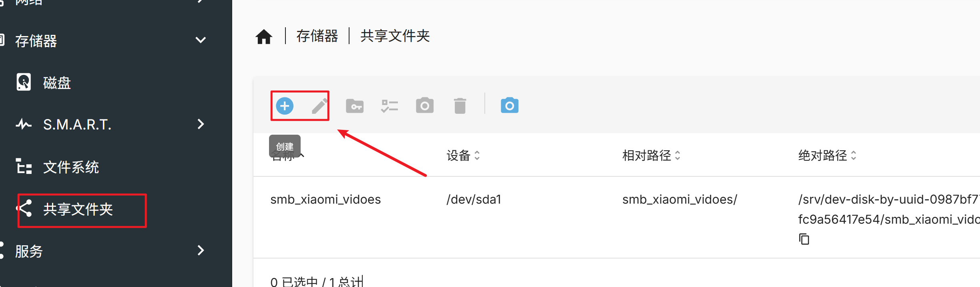The height and width of the screenshot is (287, 980).
Task: Copy the absolute path with the clipboard icon
Action: click(804, 239)
